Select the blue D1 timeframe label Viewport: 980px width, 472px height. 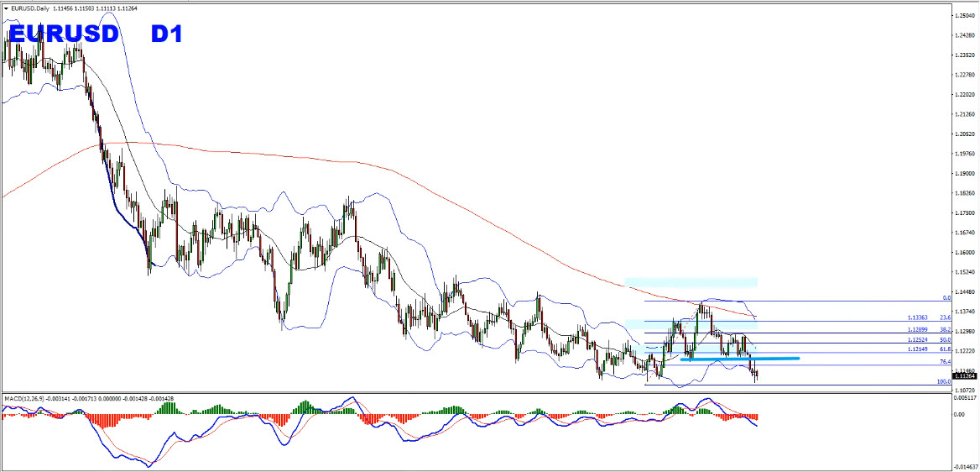pos(166,34)
